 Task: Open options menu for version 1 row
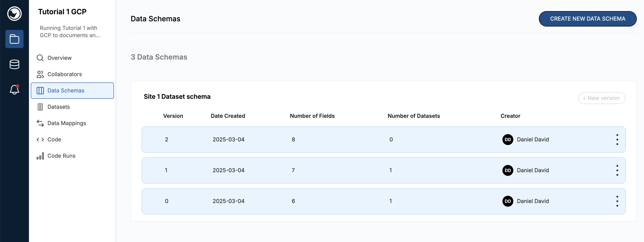tap(617, 170)
